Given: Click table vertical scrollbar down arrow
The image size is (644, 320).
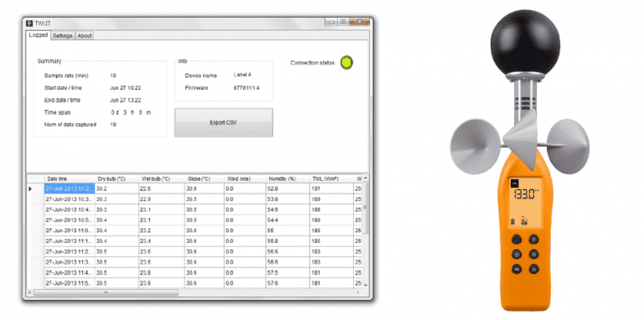Looking at the screenshot, I should pyautogui.click(x=365, y=285).
